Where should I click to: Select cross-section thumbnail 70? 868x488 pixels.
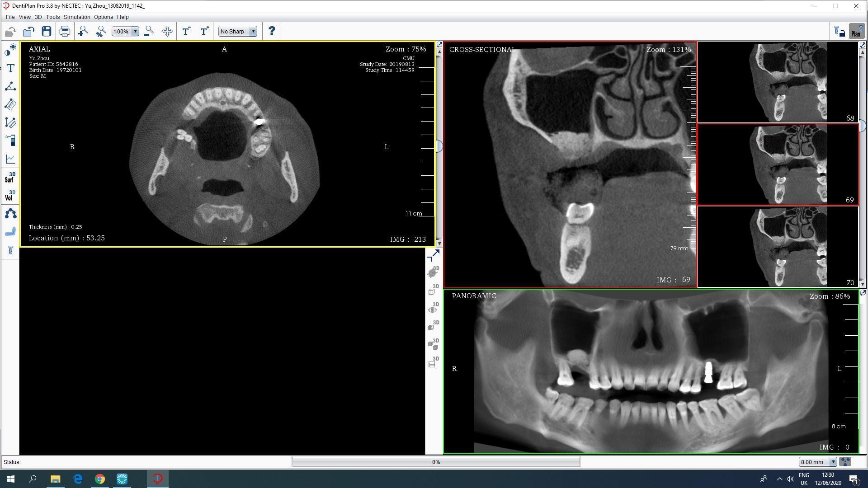coord(778,247)
